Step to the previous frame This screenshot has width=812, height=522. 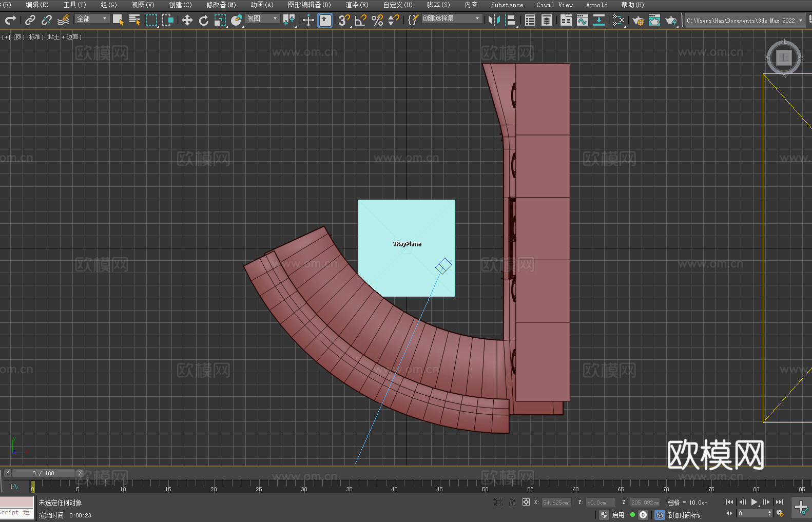[x=742, y=502]
